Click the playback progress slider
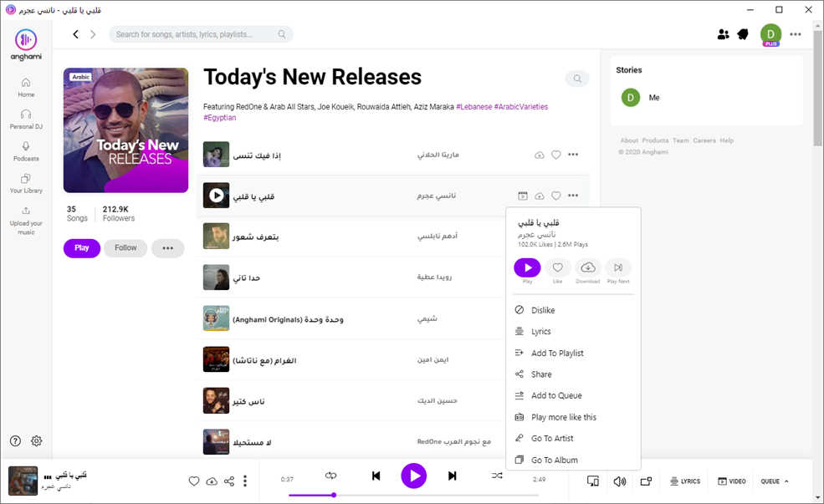824x504 pixels. pyautogui.click(x=413, y=495)
